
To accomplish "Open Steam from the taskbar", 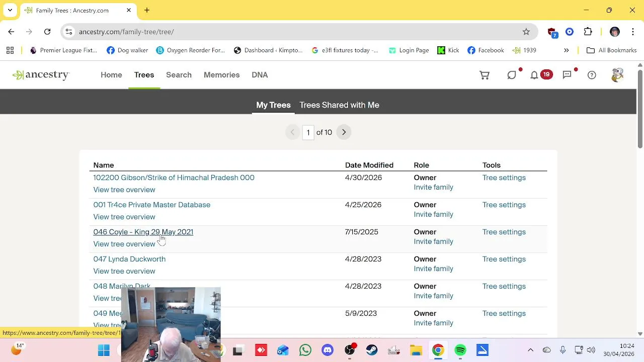I will [x=372, y=350].
